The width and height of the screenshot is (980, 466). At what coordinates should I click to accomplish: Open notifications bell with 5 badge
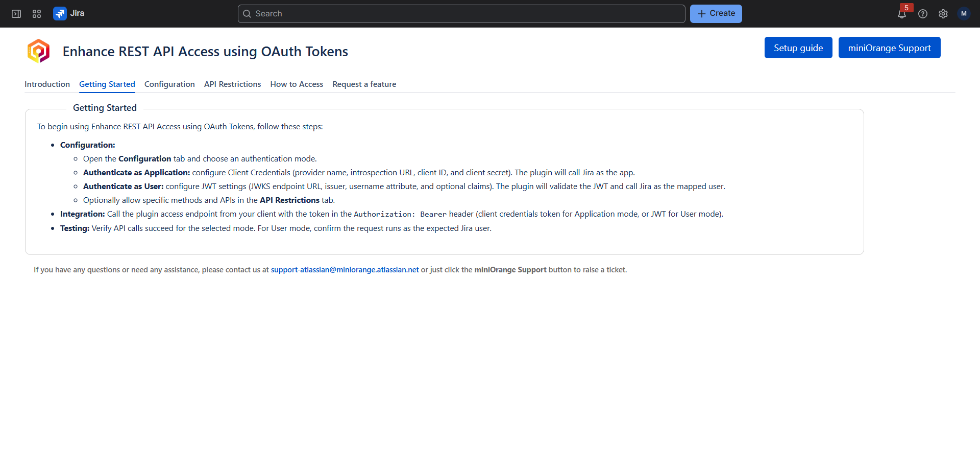point(902,14)
